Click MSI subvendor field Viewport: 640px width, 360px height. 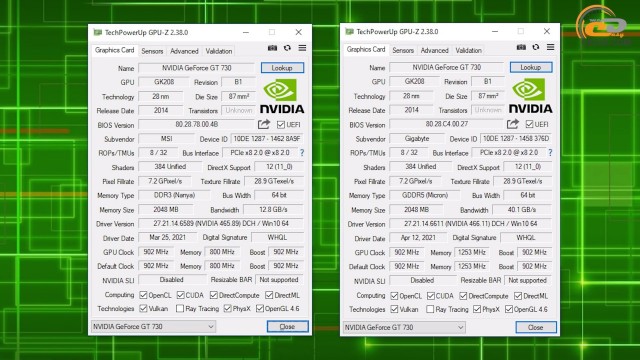tap(166, 139)
